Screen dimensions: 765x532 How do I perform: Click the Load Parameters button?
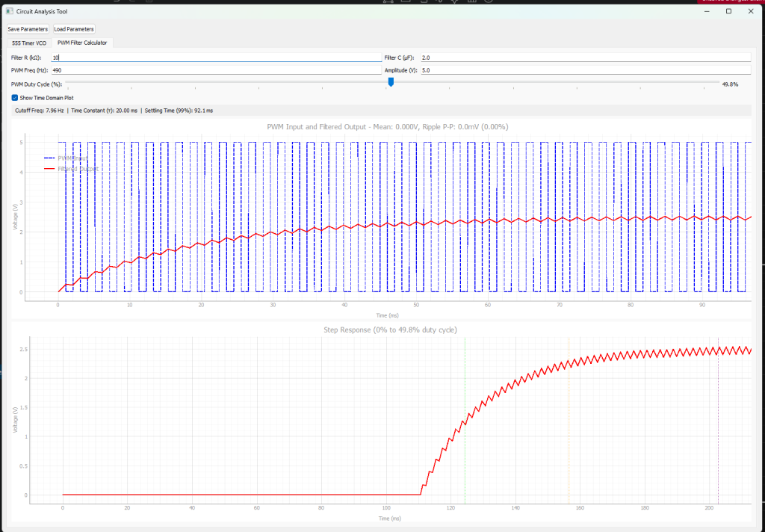pos(74,29)
